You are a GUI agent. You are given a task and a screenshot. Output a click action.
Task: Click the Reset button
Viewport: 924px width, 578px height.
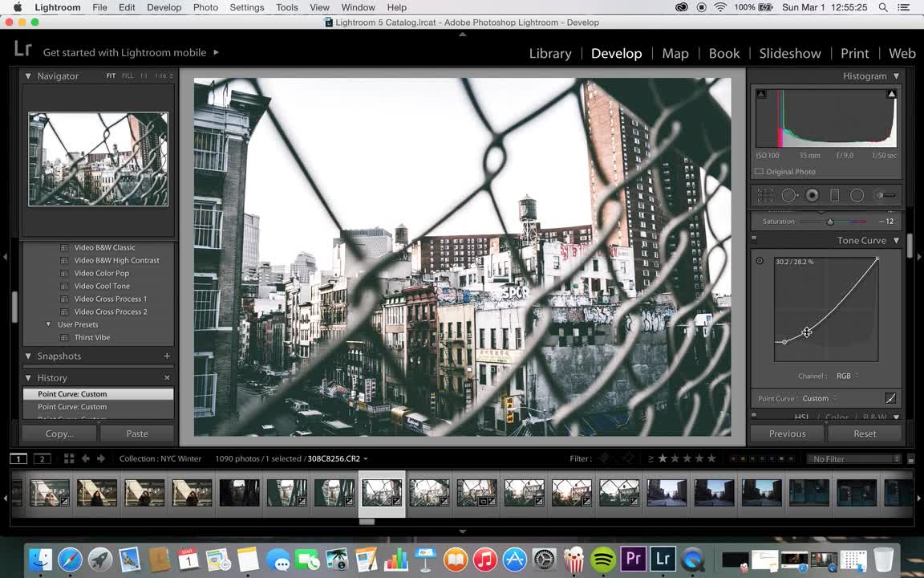[865, 433]
